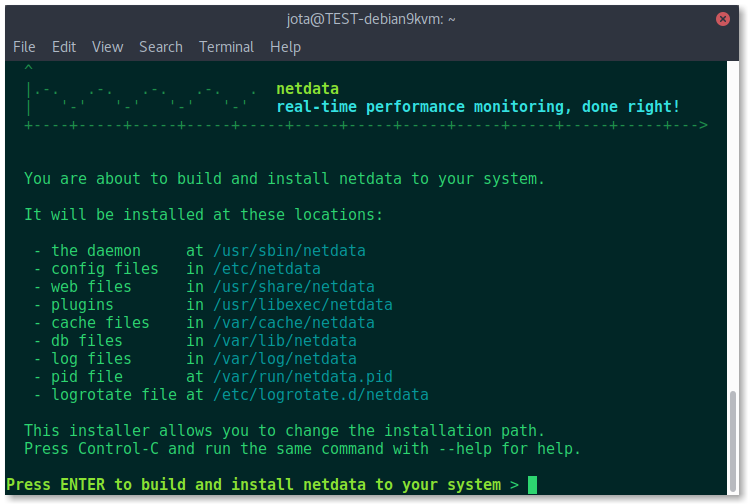Click the /var/run/netdata.pid path
Image resolution: width=748 pixels, height=504 pixels.
click(x=303, y=377)
